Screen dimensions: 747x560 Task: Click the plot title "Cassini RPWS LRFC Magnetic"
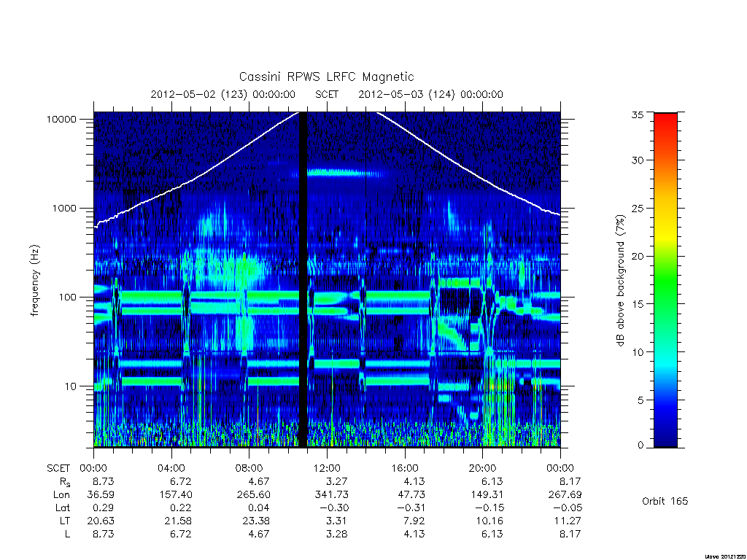click(326, 77)
